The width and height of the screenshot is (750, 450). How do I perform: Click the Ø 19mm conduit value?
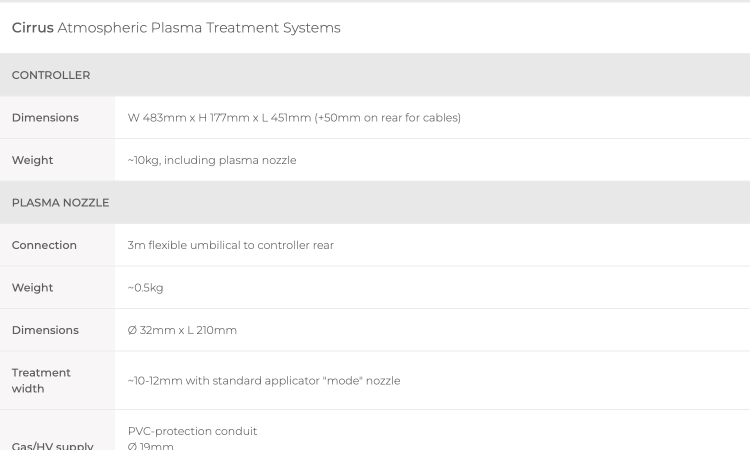[x=151, y=446]
